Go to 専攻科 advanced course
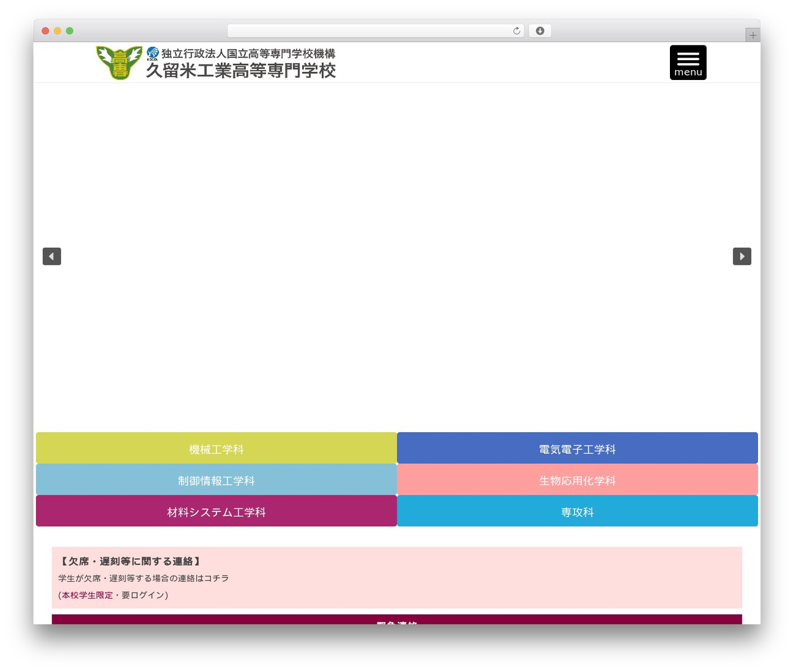794x672 pixels. (x=578, y=511)
